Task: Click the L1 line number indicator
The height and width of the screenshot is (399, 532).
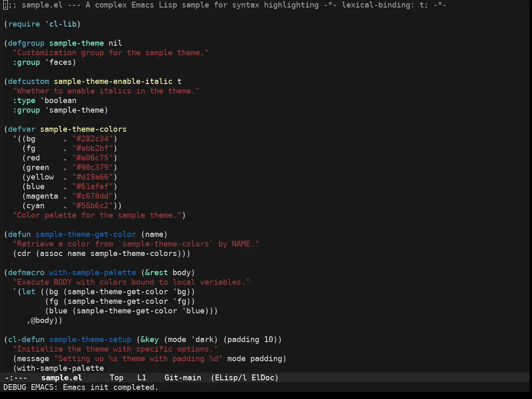Action: coord(142,377)
